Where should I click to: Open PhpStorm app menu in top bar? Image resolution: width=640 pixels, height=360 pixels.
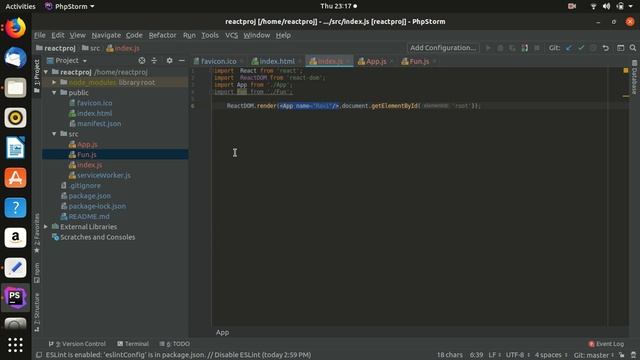pos(70,6)
